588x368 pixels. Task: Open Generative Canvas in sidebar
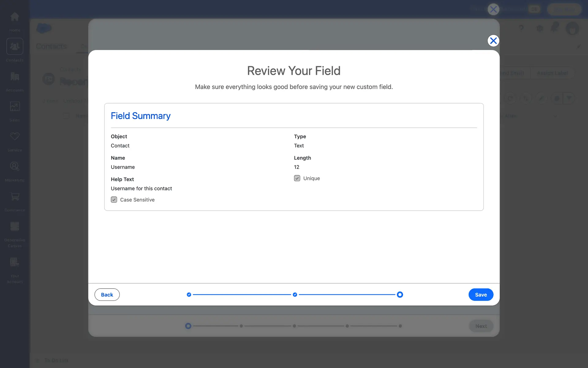14,227
